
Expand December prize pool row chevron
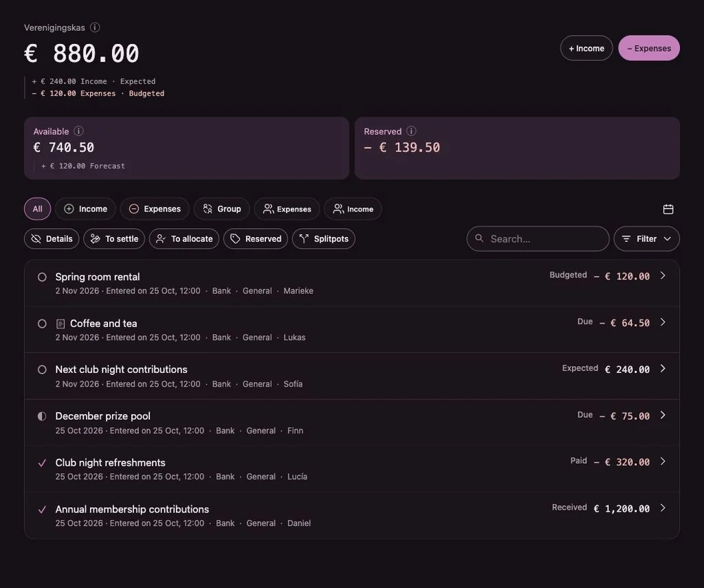coord(663,415)
